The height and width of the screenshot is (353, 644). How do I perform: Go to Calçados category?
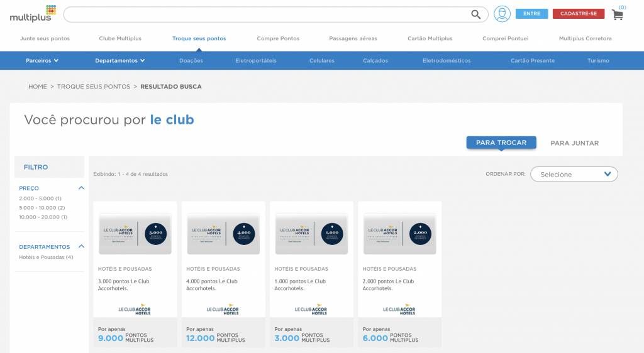click(375, 61)
